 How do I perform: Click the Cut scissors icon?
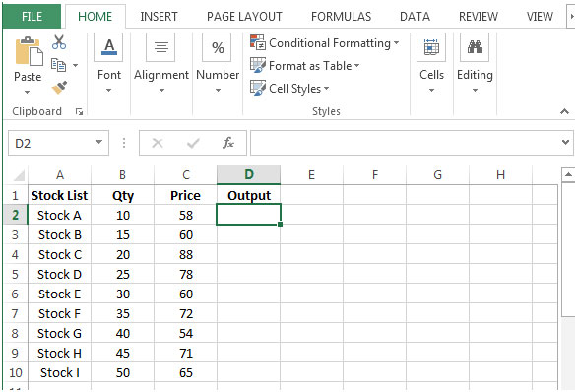[59, 42]
